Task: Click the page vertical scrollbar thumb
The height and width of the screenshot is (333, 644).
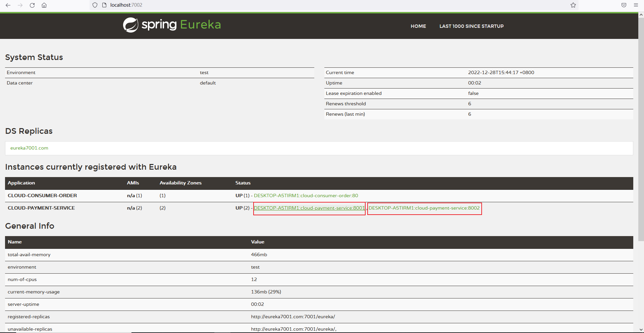Action: 641,129
